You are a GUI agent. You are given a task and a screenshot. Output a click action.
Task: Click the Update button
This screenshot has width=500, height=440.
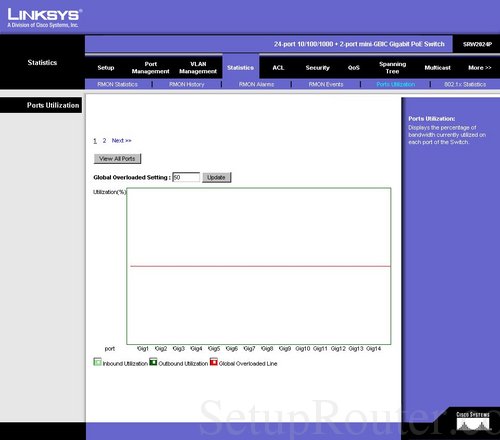point(216,177)
